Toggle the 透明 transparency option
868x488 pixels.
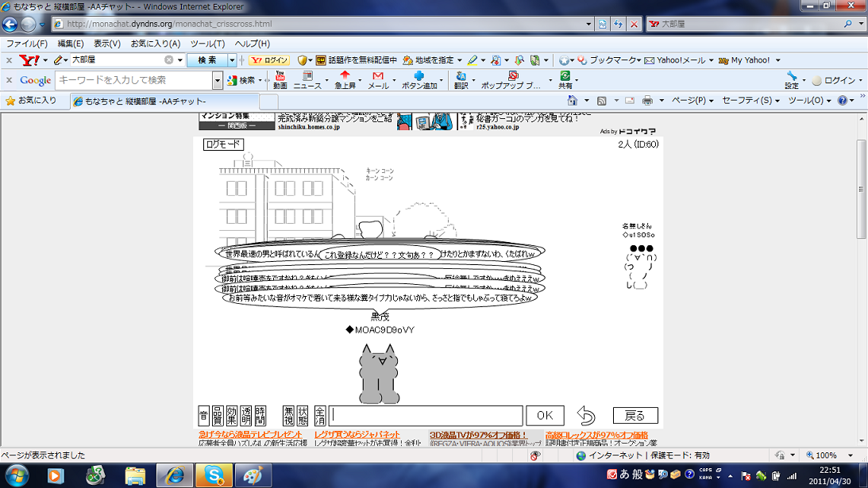[246, 416]
